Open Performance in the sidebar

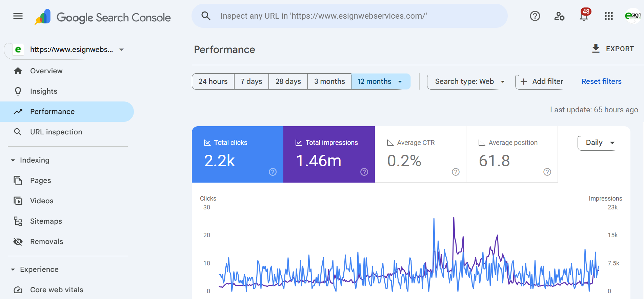click(x=67, y=112)
